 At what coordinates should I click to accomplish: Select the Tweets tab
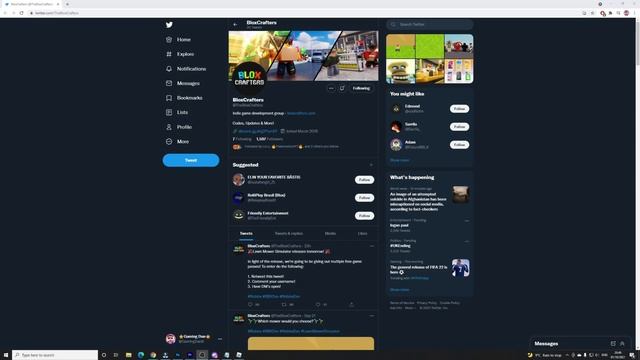[x=246, y=233]
